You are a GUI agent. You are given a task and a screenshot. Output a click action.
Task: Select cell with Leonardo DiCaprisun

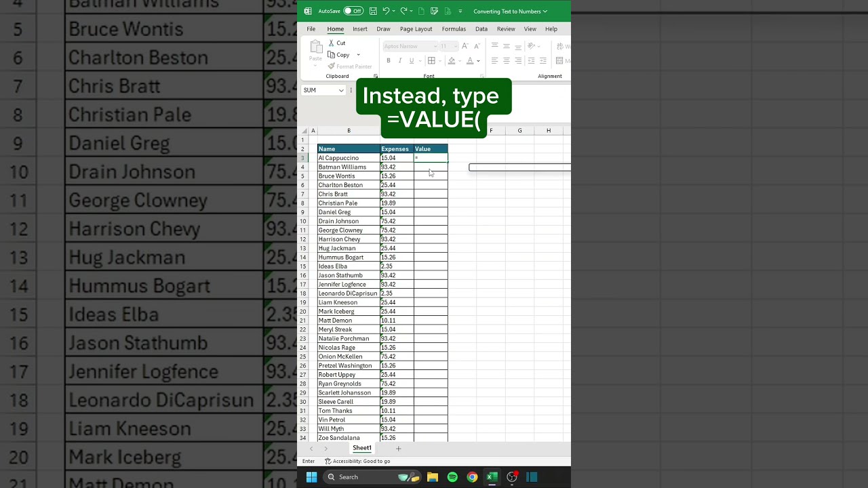click(x=349, y=293)
